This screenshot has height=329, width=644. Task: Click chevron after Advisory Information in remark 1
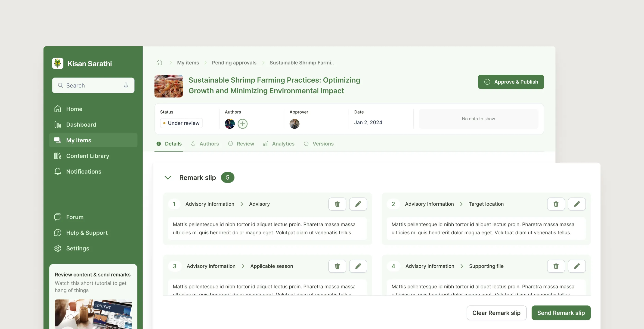pyautogui.click(x=241, y=204)
